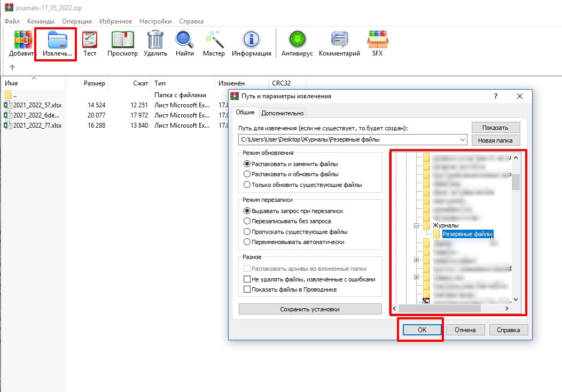Select the parent folder '..' icon
Screen dimensions: 562x392
(x=8, y=95)
